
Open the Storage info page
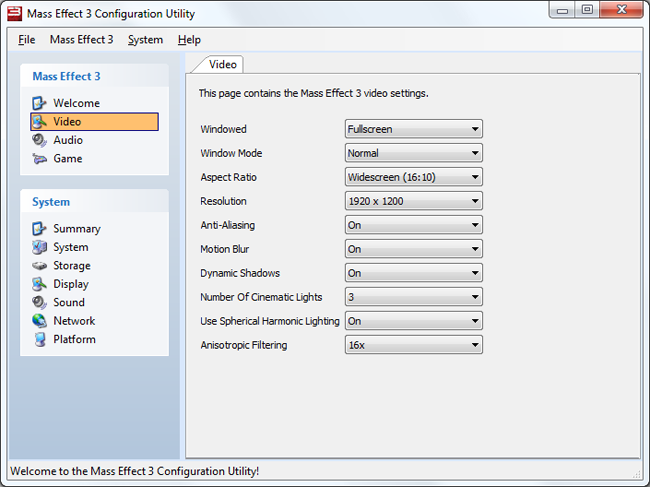pyautogui.click(x=72, y=266)
